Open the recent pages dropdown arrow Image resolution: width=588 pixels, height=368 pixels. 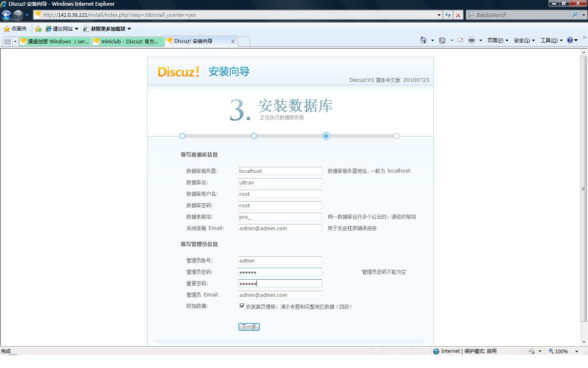click(27, 15)
